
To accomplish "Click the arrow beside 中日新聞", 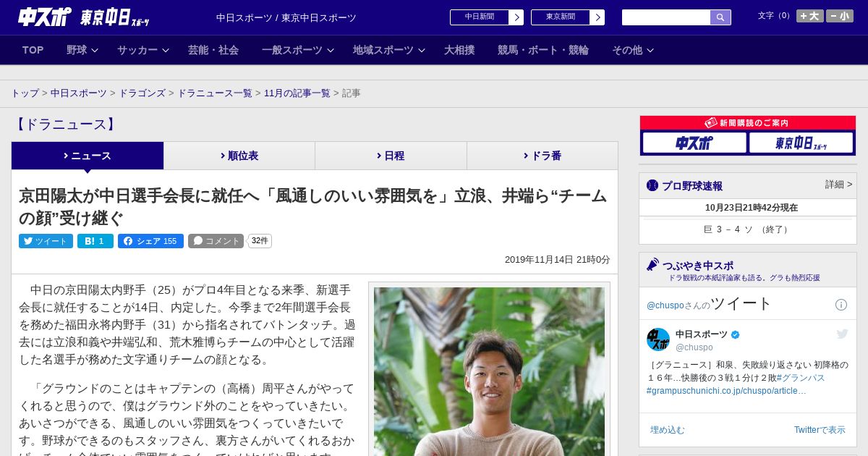I will 516,17.
